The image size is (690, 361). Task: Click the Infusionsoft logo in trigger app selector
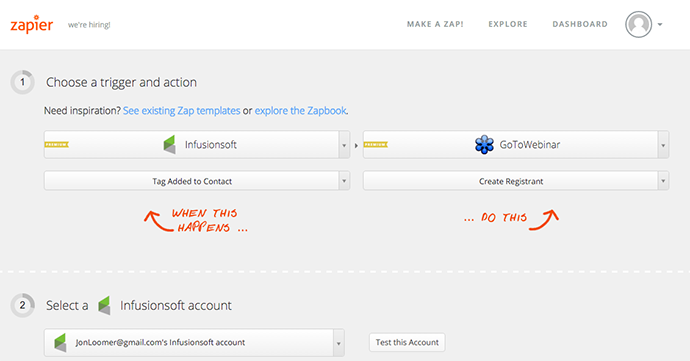(169, 144)
